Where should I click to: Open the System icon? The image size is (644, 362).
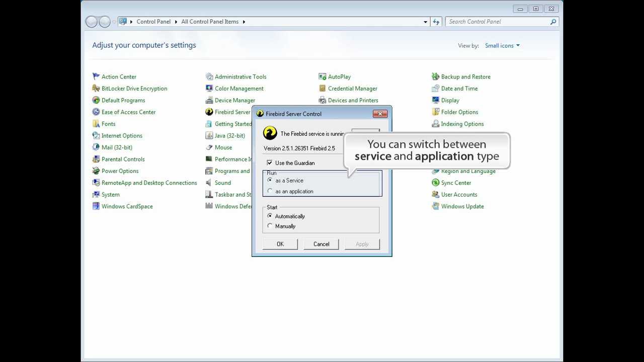96,195
